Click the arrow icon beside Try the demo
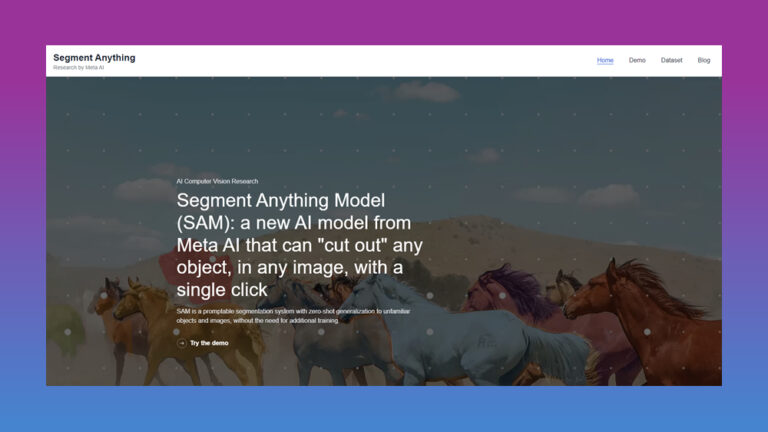This screenshot has width=768, height=432. tap(182, 343)
